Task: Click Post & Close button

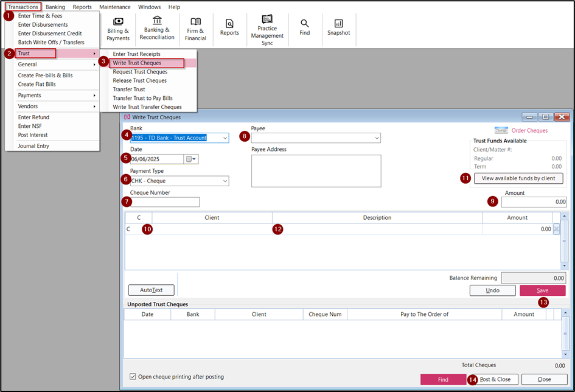Action: (495, 379)
